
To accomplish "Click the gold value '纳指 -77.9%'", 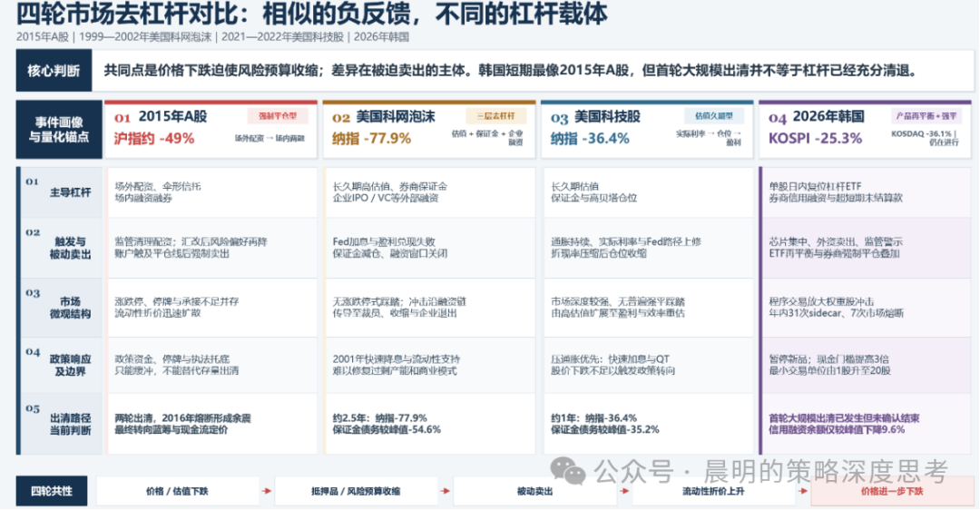I will pos(371,138).
